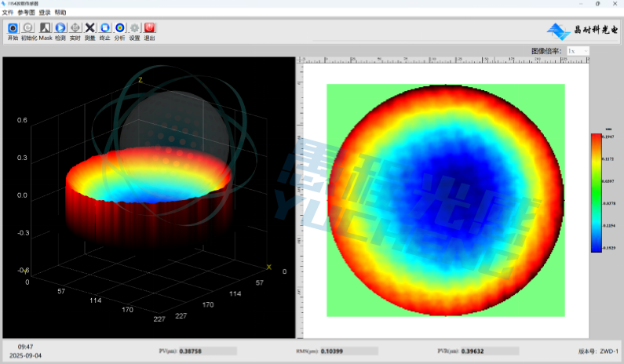Click the app icon in the title bar
The height and width of the screenshot is (364, 624).
4,4
